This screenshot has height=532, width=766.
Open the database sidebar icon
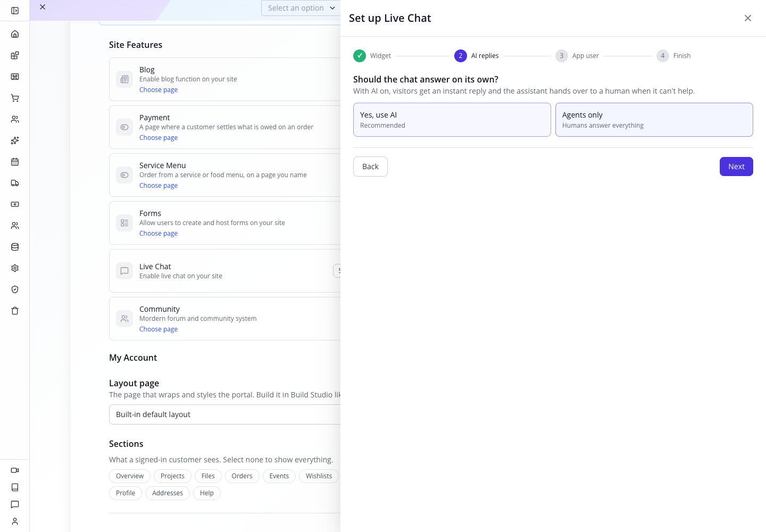[x=15, y=247]
